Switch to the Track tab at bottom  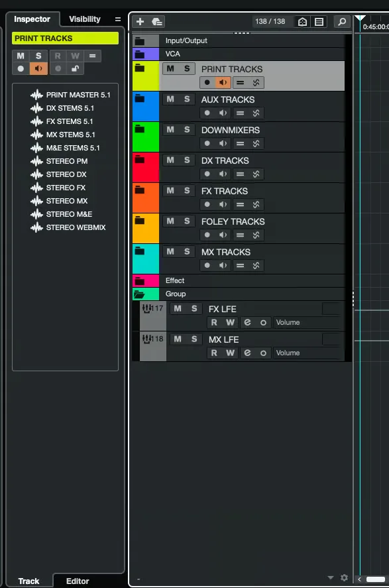point(29,581)
